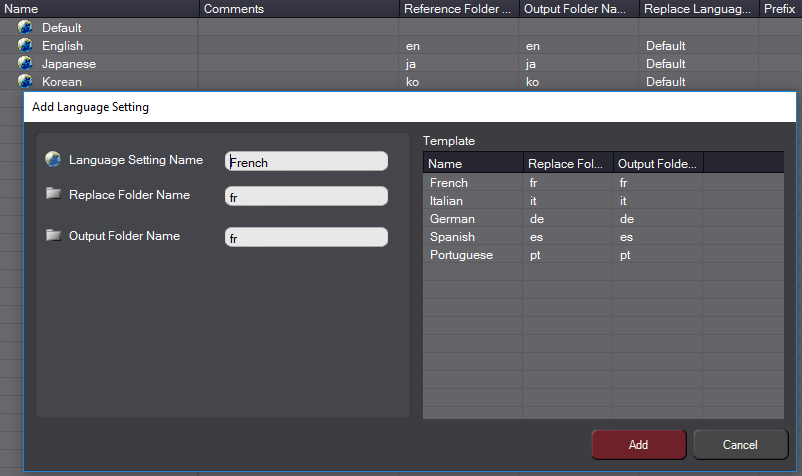Select the Korean language row
Viewport: 802px width, 476px height.
tap(401, 81)
